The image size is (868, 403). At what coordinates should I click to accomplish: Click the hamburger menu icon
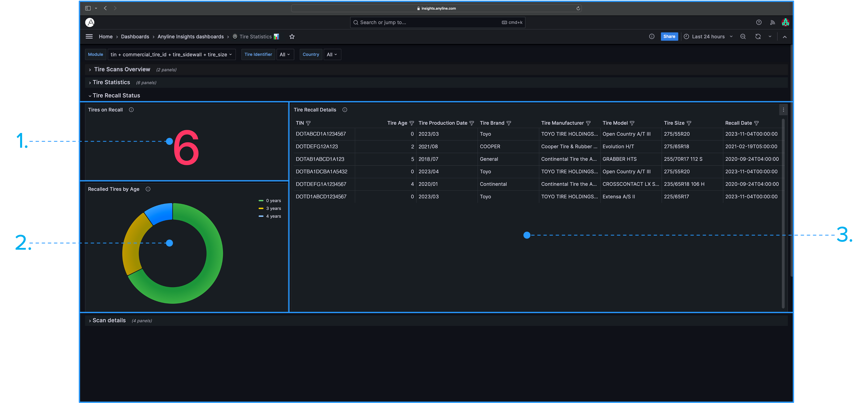(x=89, y=36)
